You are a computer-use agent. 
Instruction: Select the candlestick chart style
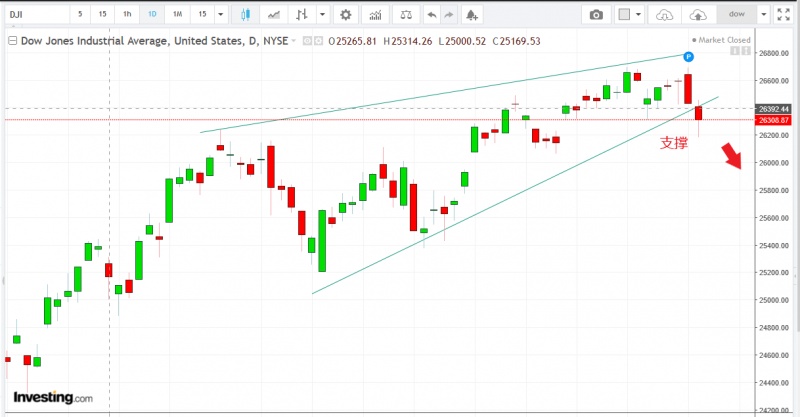[x=246, y=15]
